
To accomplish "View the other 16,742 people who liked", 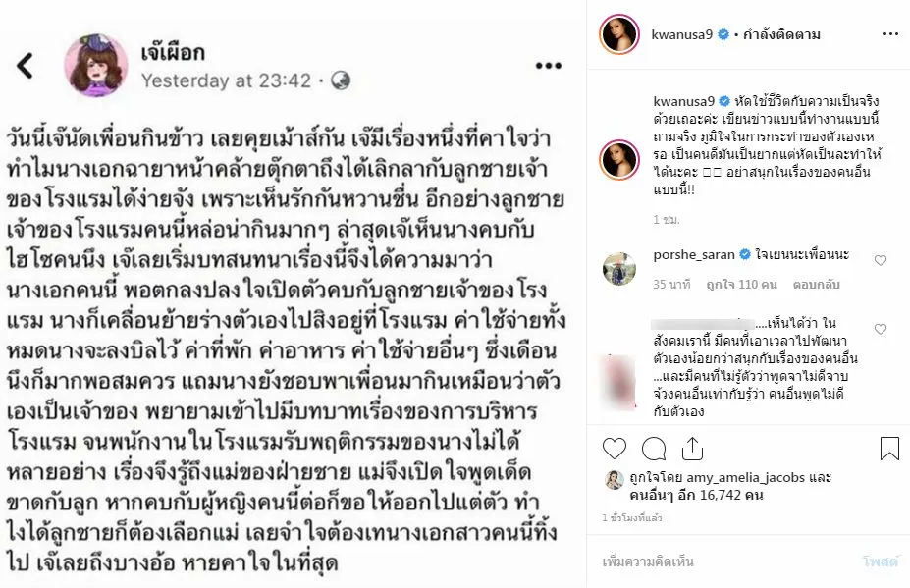I will click(696, 495).
